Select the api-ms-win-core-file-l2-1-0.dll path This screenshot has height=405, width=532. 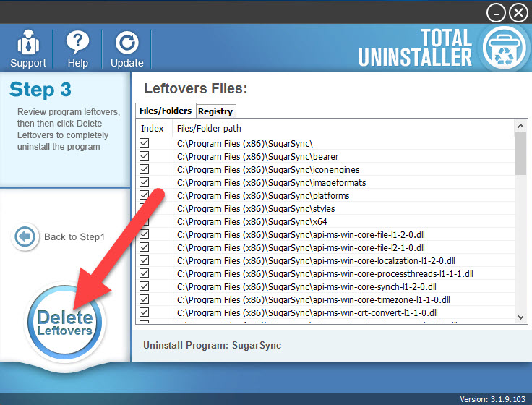coord(301,248)
